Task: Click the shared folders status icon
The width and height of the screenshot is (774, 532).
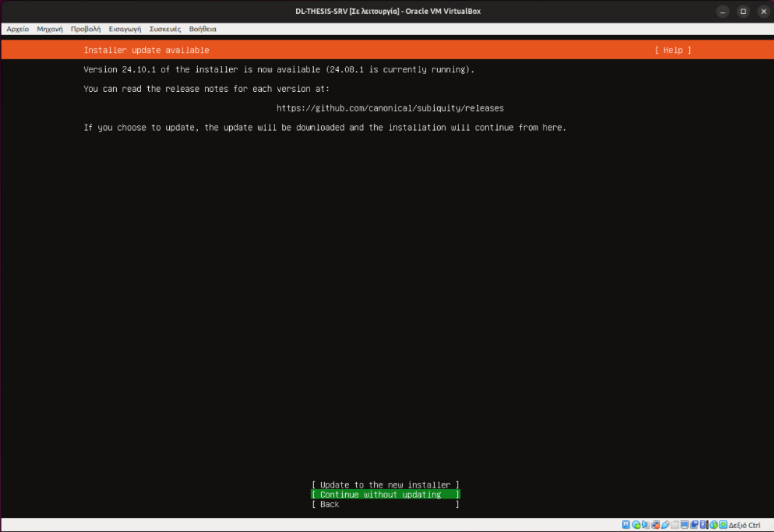Action: [675, 525]
